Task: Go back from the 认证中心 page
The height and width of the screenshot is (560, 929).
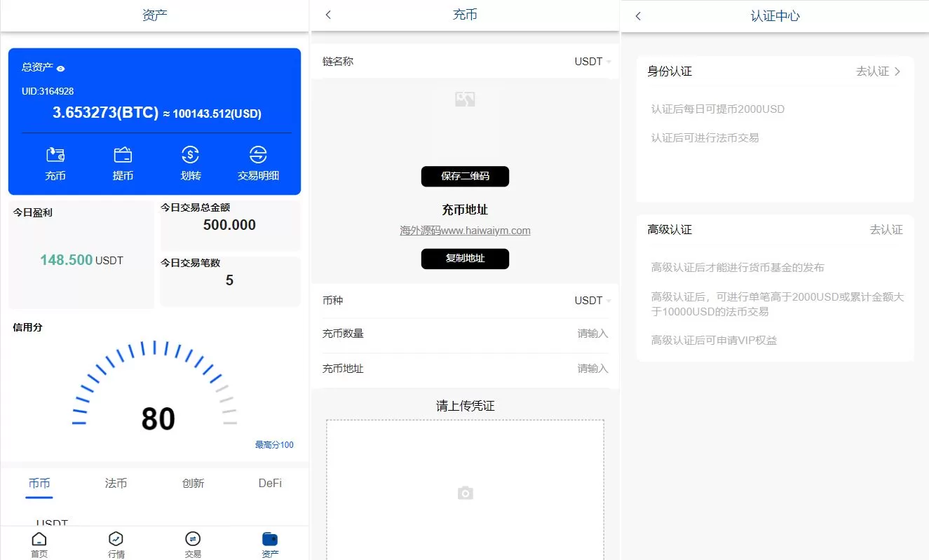Action: pyautogui.click(x=638, y=16)
